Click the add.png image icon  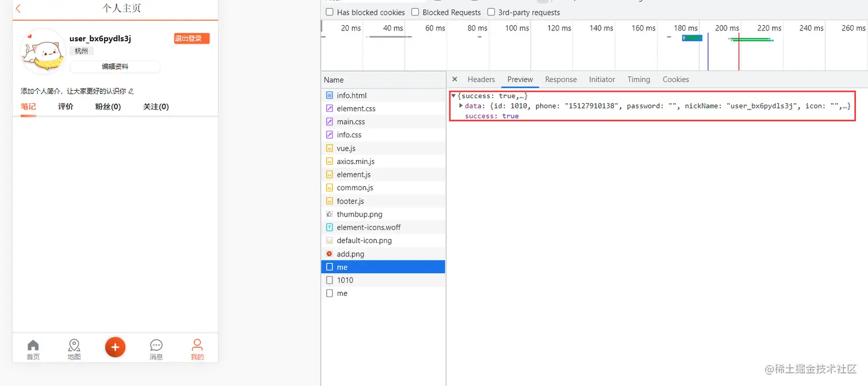330,254
